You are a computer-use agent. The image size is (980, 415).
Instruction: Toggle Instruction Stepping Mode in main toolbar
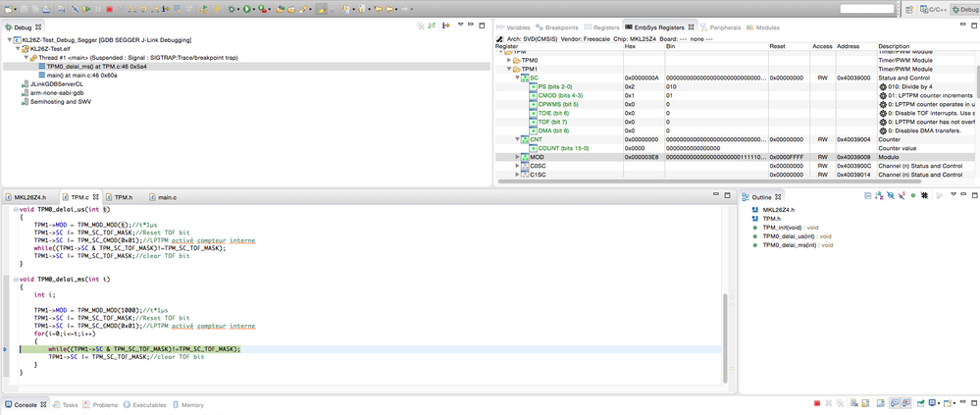[166, 10]
